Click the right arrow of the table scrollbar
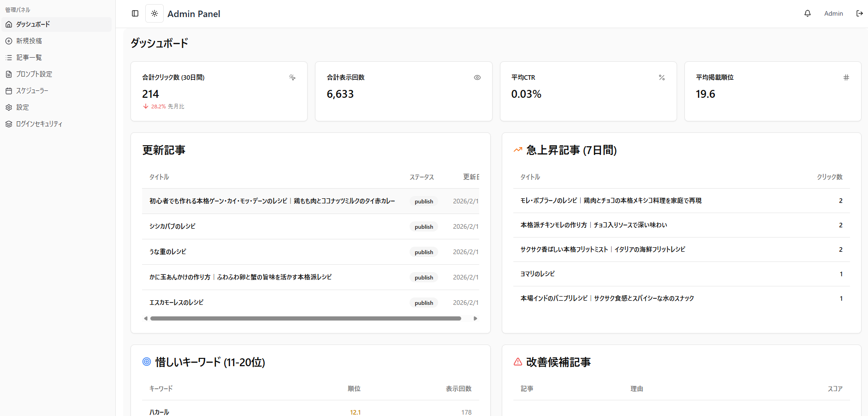The width and height of the screenshot is (868, 416). pyautogui.click(x=476, y=318)
